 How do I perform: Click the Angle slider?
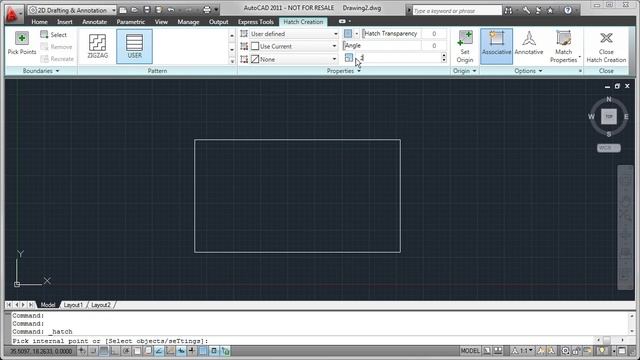(382, 46)
